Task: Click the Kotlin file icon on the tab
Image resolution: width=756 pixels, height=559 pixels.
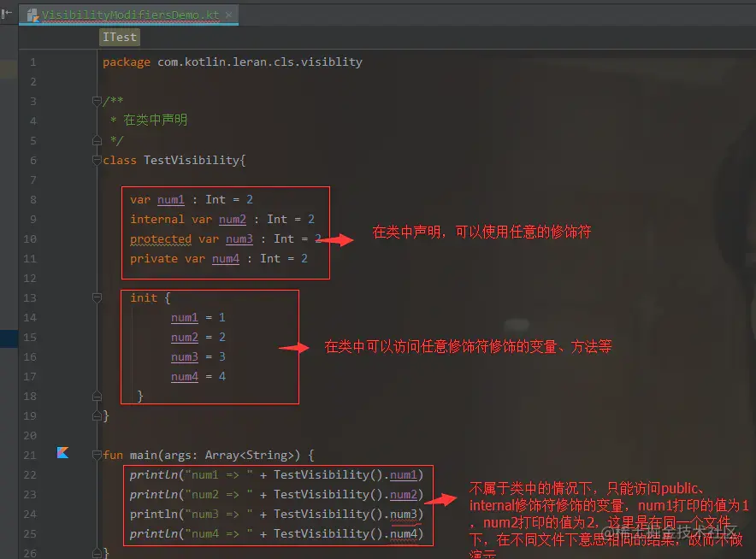Action: (32, 15)
